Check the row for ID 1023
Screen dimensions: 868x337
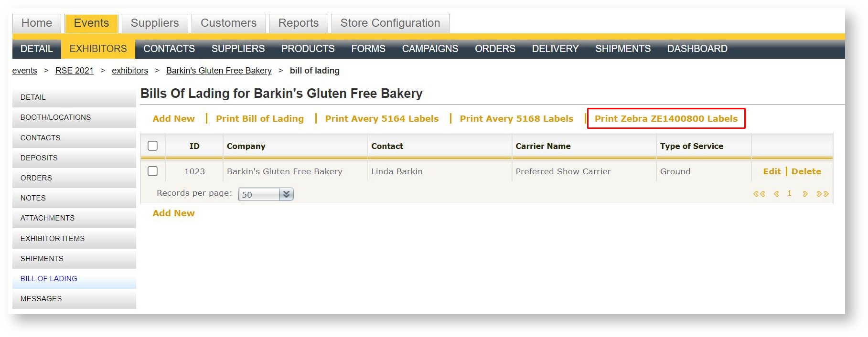pyautogui.click(x=152, y=171)
